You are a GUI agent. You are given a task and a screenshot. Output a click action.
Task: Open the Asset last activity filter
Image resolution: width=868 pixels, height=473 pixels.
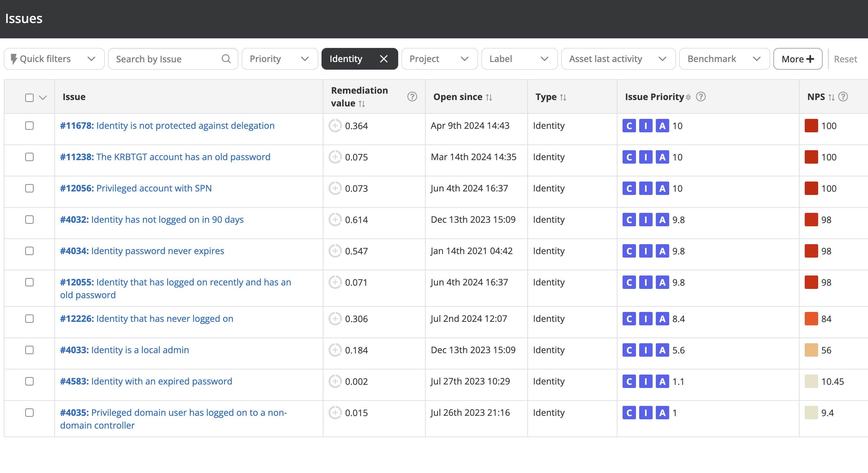[x=618, y=59]
